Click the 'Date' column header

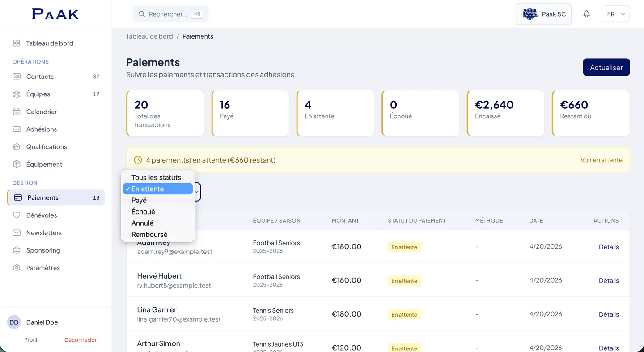[536, 221]
